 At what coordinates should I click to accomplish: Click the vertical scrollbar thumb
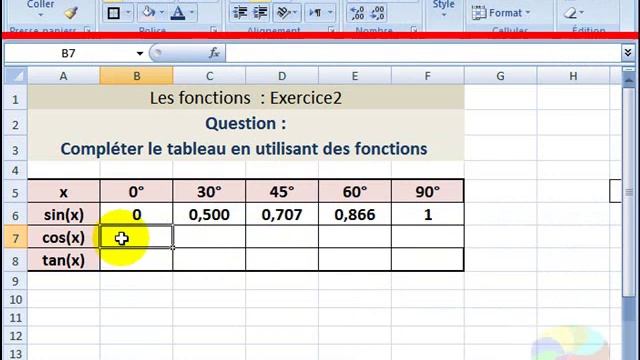pyautogui.click(x=629, y=192)
